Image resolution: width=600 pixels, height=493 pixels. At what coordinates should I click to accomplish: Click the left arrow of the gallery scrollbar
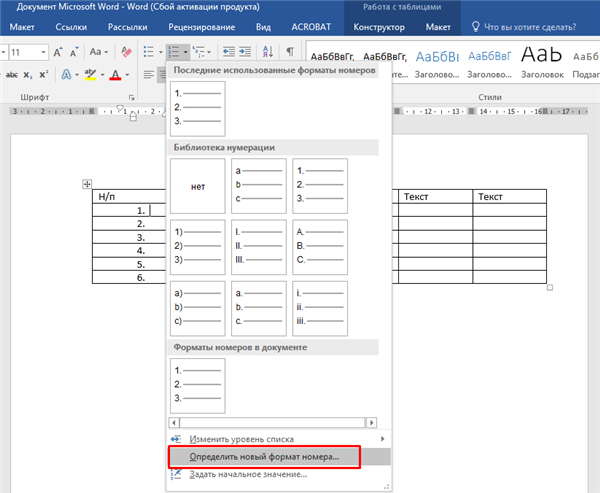174,423
